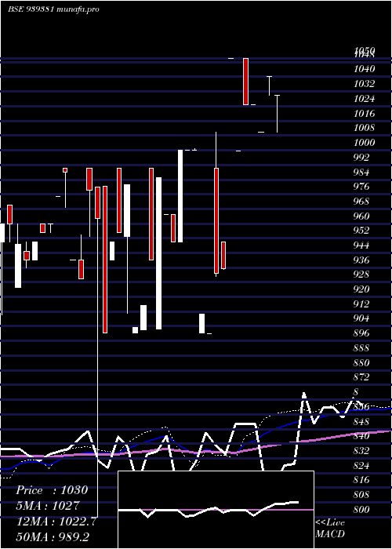Click the 976 price axis label

361,187
